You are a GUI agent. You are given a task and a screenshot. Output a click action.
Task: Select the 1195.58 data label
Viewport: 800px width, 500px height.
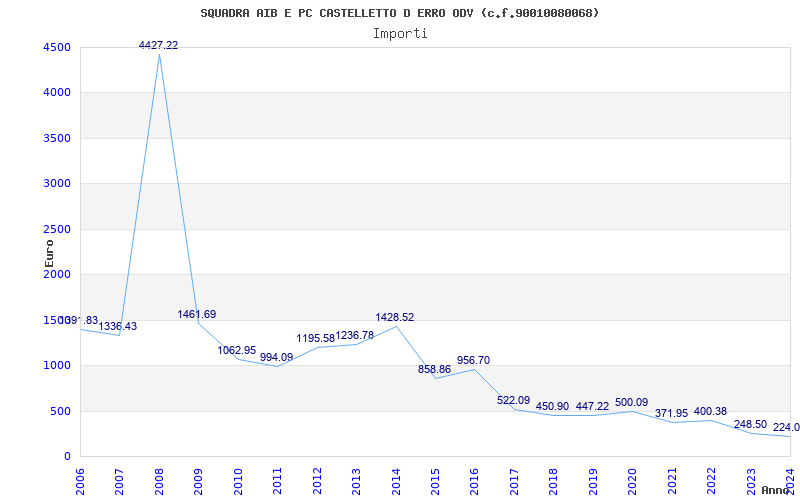click(x=316, y=339)
